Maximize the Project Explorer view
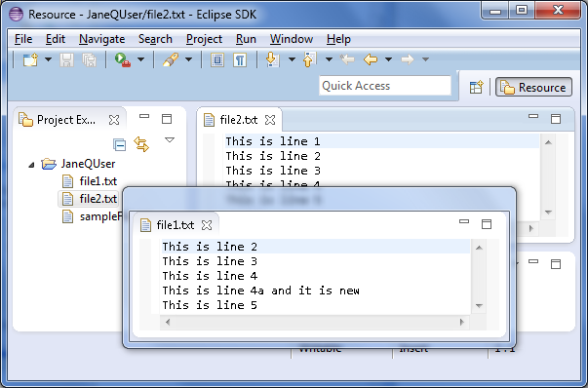 click(x=167, y=119)
